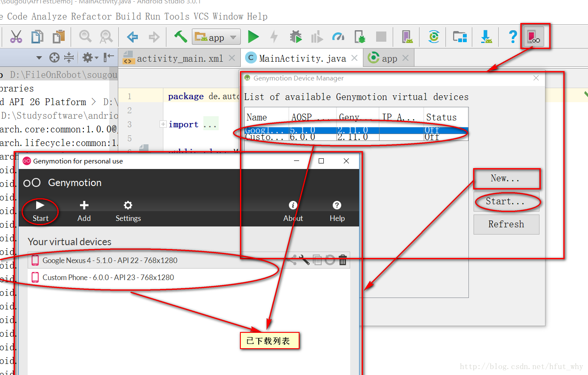Open the app run configuration dropdown

(x=216, y=37)
